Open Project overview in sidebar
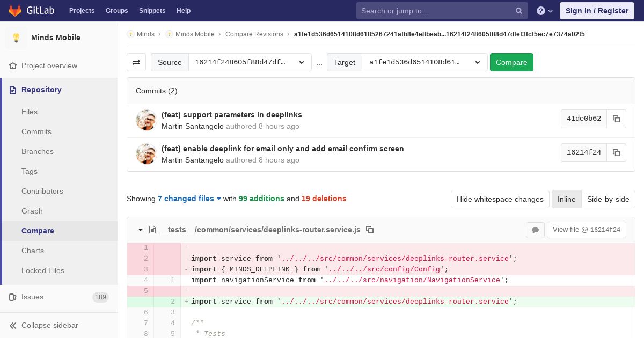Viewport: 644px width, 338px height. point(49,65)
